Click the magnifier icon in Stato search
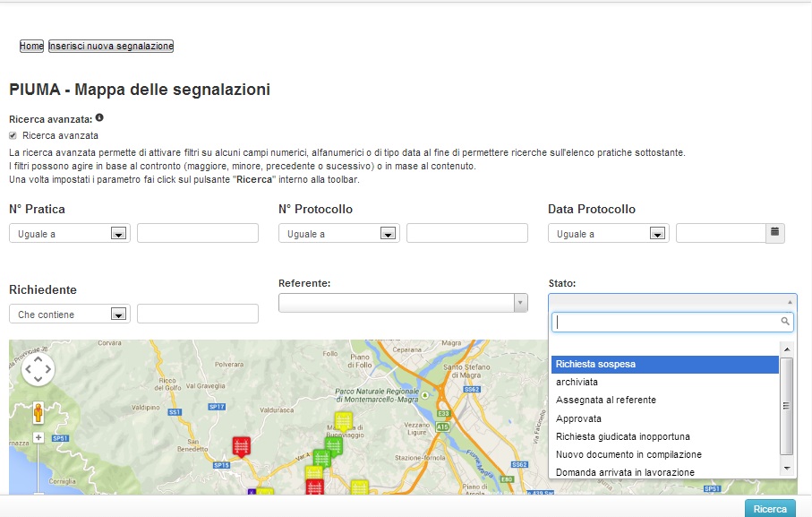The height and width of the screenshot is (517, 812). (785, 322)
